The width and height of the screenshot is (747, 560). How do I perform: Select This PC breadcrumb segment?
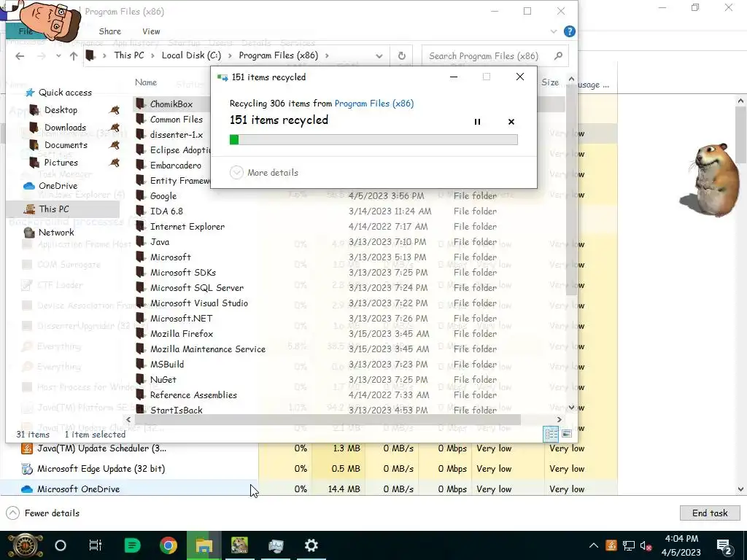(x=128, y=55)
